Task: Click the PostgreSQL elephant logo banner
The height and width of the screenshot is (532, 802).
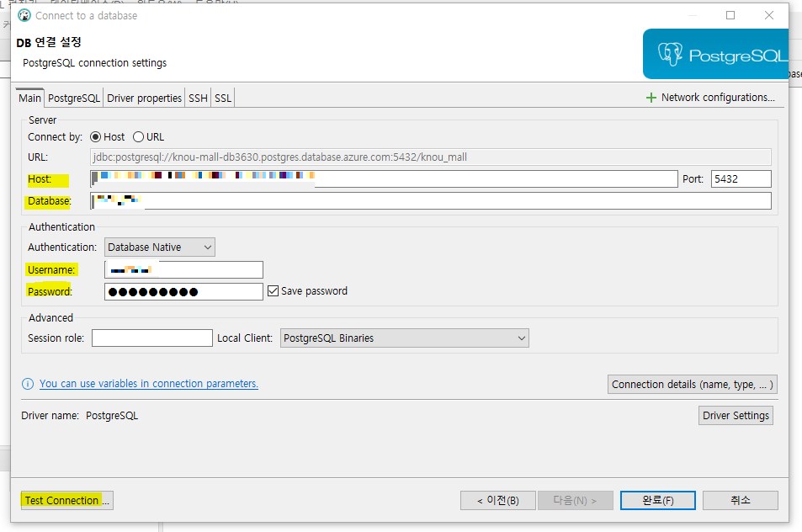Action: coord(715,54)
